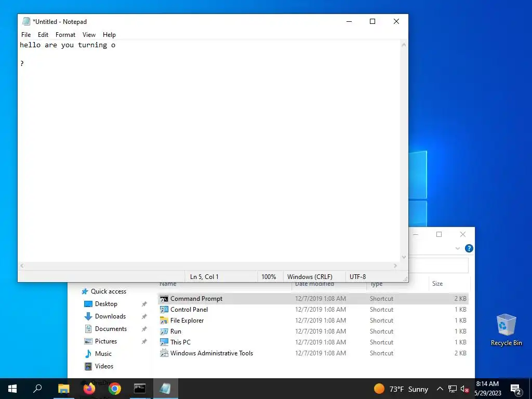The width and height of the screenshot is (532, 399).
Task: Open the View menu in Notepad
Action: 89,35
